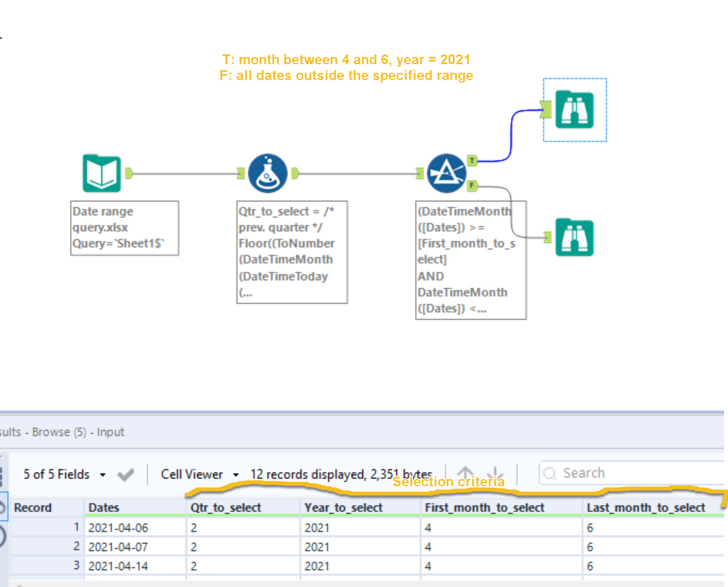Image resolution: width=728 pixels, height=587 pixels.
Task: Open the Date range query.xlsx Input Data tool
Action: point(102,174)
